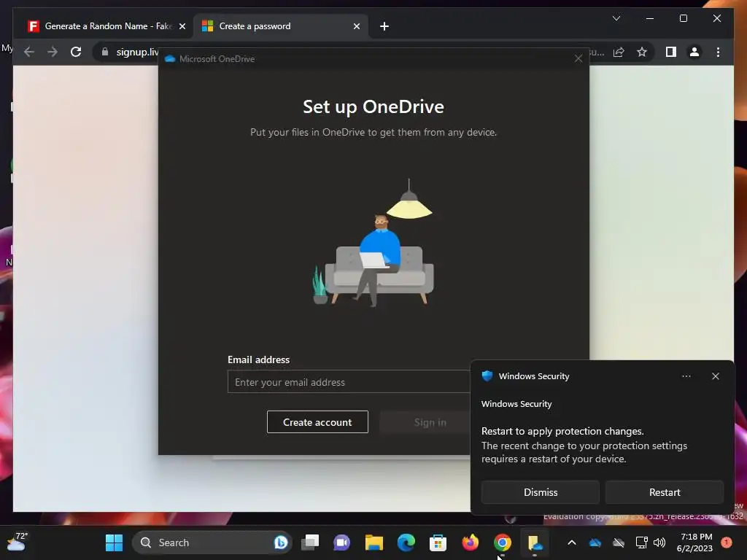This screenshot has height=560, width=747.
Task: Open the Chrome side panel
Action: (x=671, y=52)
